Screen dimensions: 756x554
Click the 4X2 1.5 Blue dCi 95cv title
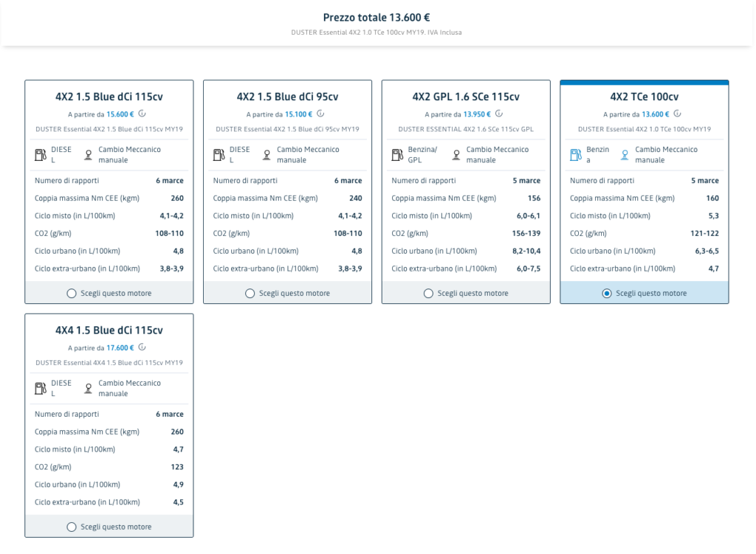[x=287, y=97]
